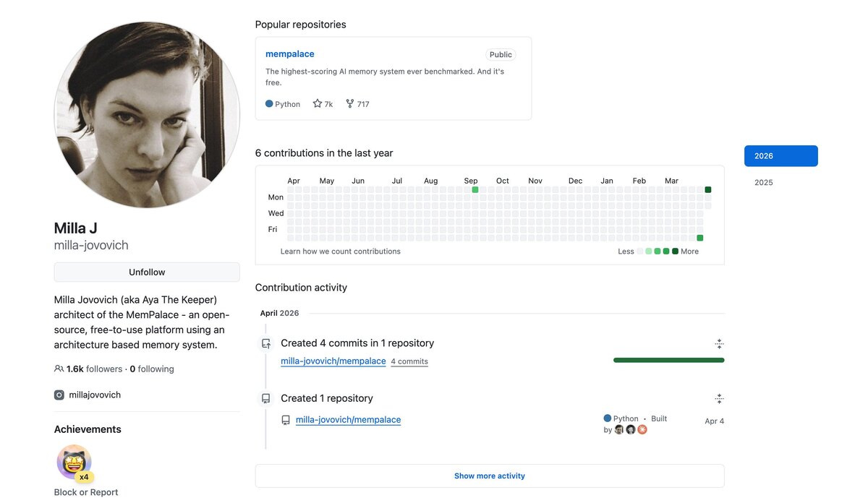The width and height of the screenshot is (868, 503).
Task: Switch to the 2025 contributions year
Action: click(764, 183)
